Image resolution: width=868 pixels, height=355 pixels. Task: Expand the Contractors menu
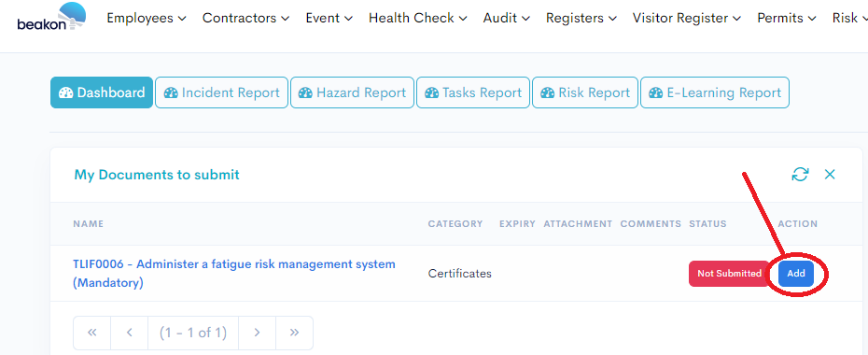coord(245,18)
